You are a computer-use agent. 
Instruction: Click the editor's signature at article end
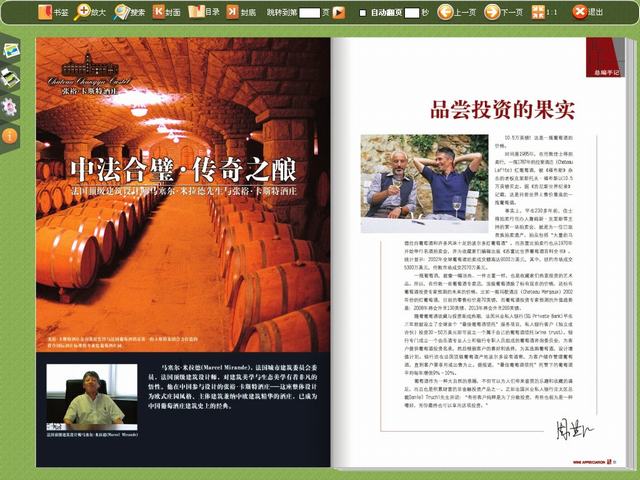point(575,428)
